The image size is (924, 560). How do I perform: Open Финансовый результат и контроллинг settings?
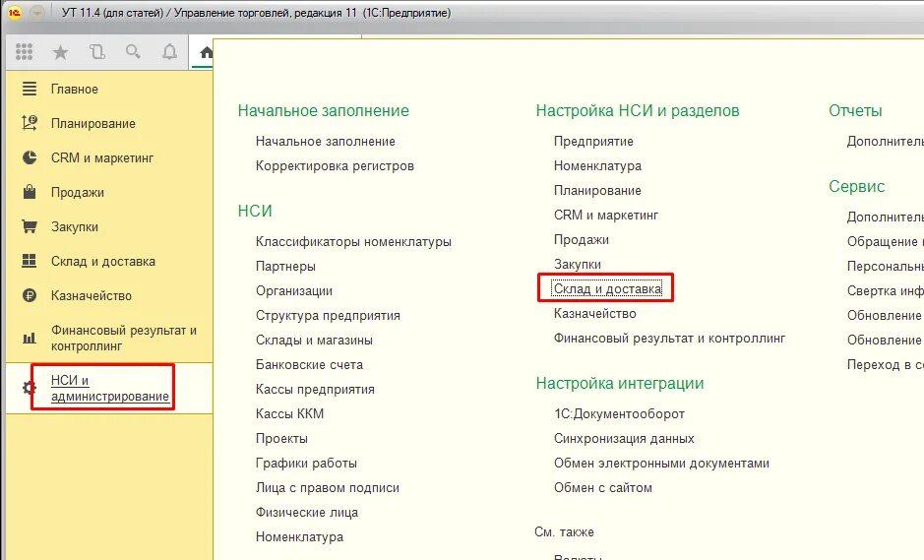click(669, 339)
